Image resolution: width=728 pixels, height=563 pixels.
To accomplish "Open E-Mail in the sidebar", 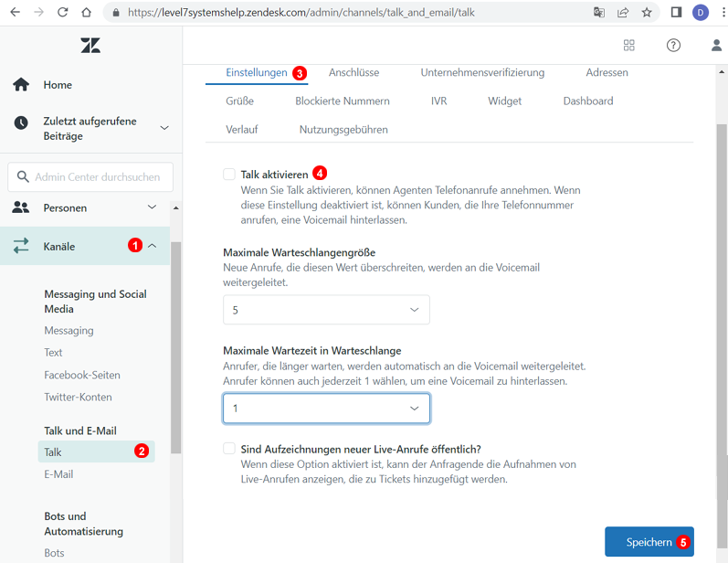I will click(58, 474).
